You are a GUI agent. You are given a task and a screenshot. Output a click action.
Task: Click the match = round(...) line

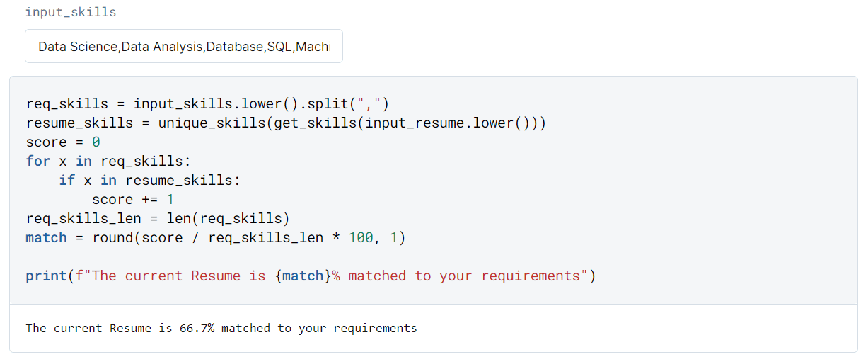point(216,237)
